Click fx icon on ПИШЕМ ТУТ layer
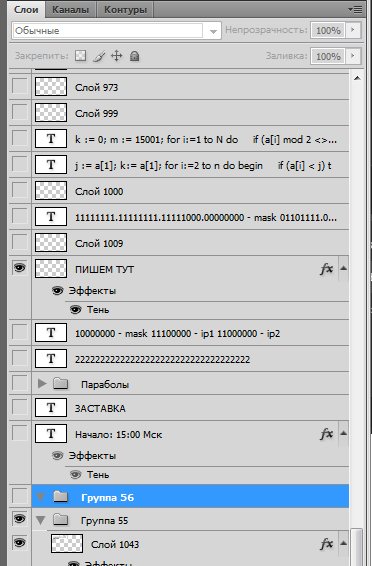 coord(327,269)
